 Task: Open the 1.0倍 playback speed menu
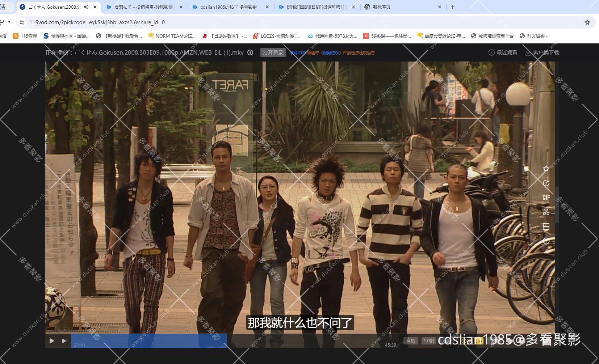tap(428, 340)
